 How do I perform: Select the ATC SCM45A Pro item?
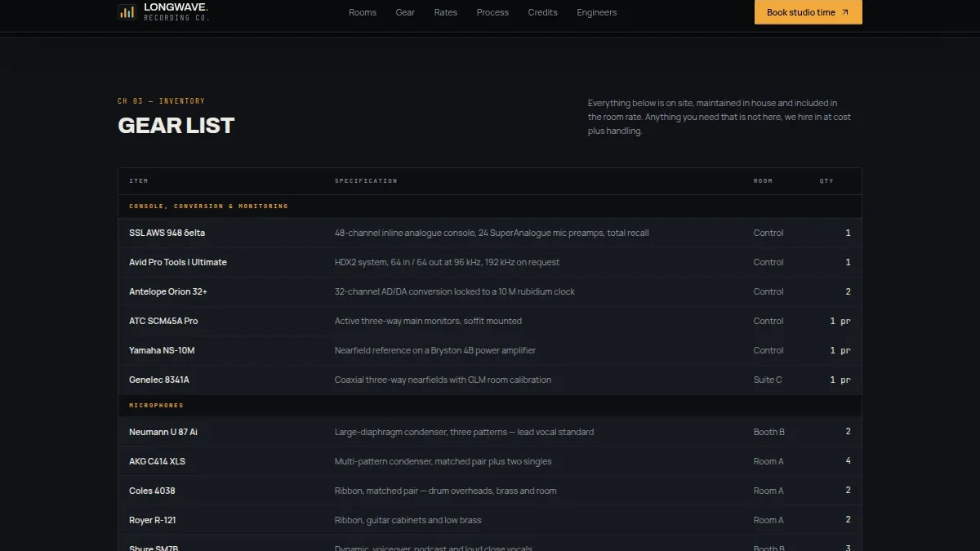[163, 321]
